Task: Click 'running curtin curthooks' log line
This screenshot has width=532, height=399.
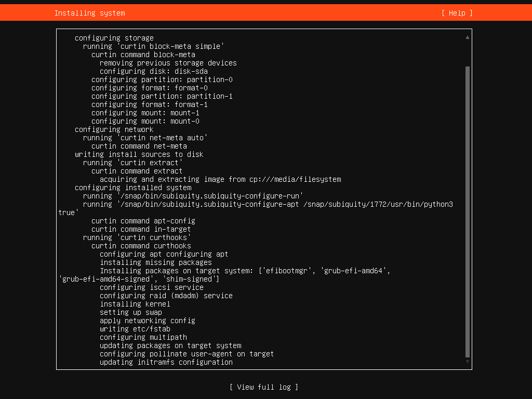Action: click(137, 237)
